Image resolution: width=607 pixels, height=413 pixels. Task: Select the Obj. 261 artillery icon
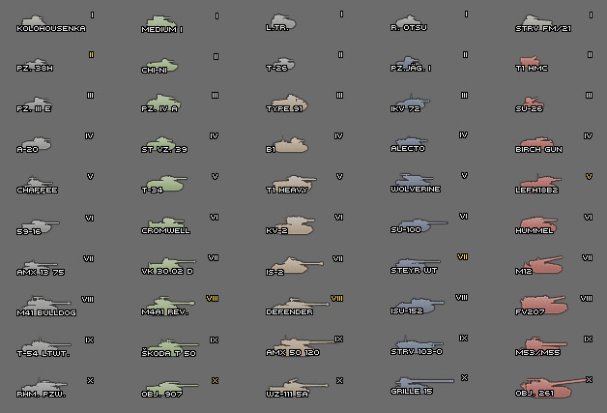(x=556, y=387)
